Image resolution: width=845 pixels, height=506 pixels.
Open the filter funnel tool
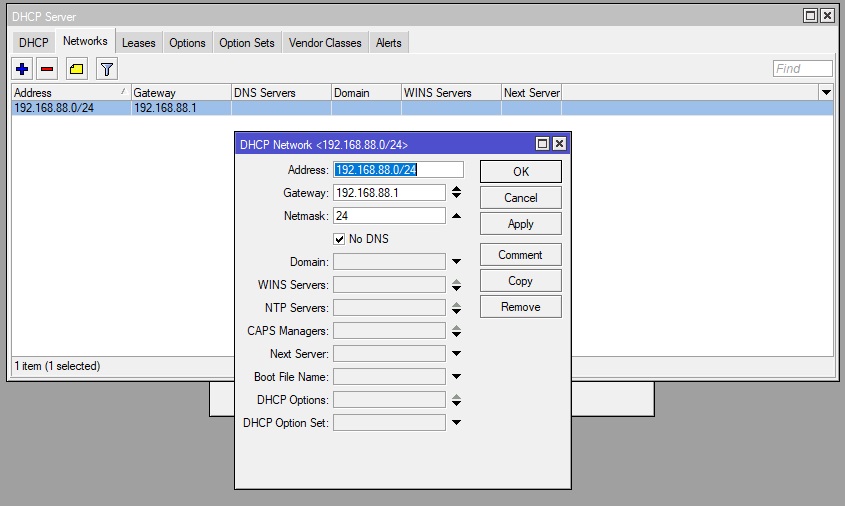click(x=107, y=69)
